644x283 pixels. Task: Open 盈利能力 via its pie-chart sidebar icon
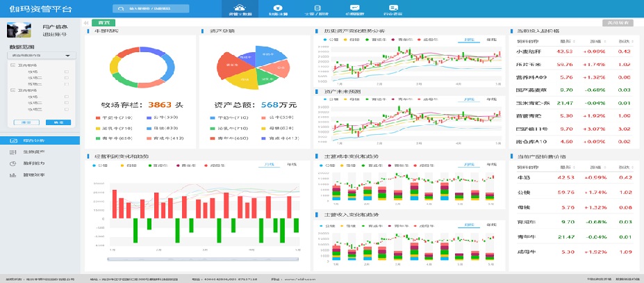13,163
